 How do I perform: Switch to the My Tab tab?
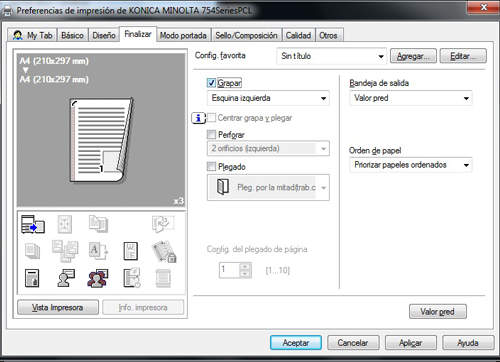32,35
